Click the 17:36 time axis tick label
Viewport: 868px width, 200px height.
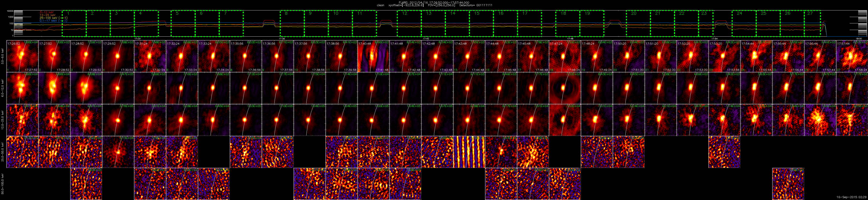point(282,39)
